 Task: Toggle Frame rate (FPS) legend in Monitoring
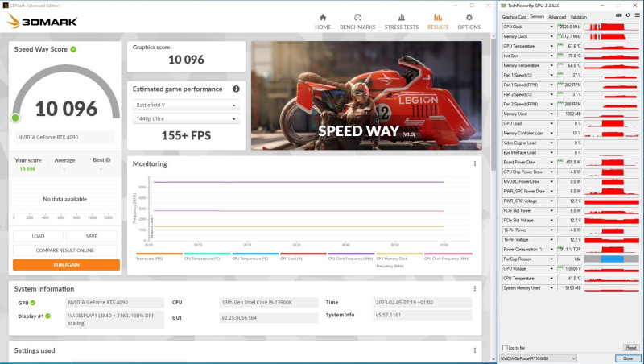tap(159, 256)
